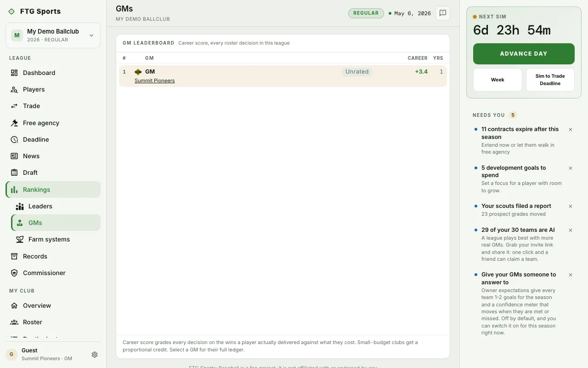Select GMs in the Rankings submenu
The height and width of the screenshot is (368, 588).
coord(56,223)
